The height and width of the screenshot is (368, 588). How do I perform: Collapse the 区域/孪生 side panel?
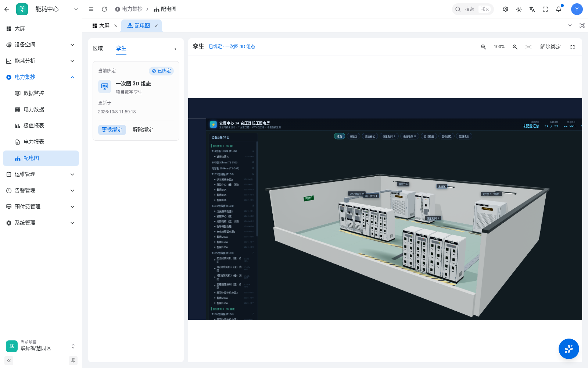(x=175, y=49)
